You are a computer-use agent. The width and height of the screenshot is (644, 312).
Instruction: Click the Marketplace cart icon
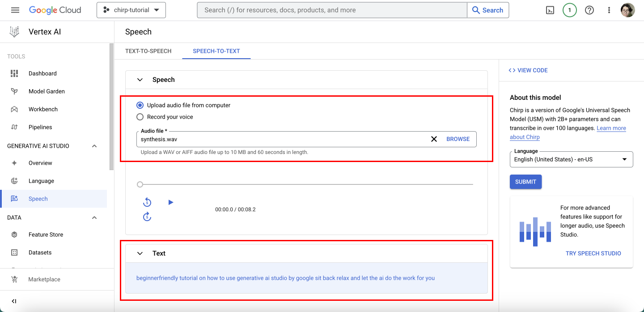pyautogui.click(x=14, y=279)
